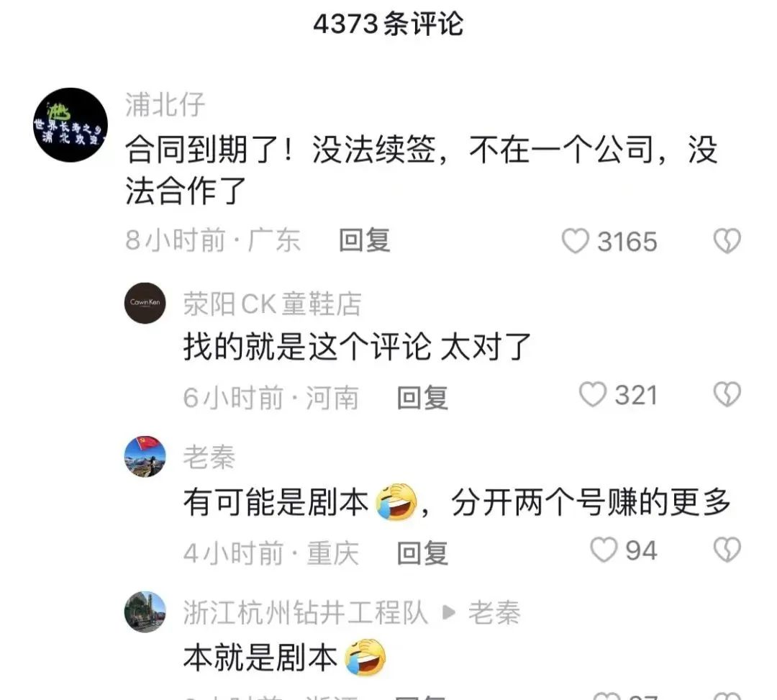Dislike 荥阳CK童鞋店's reply
Viewport: 777px width, 700px height.
(727, 395)
